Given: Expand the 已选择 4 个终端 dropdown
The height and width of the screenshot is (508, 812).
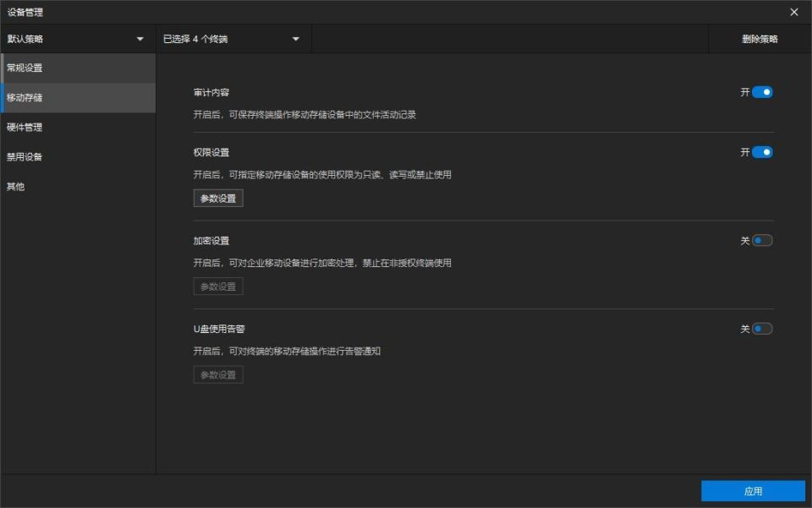Looking at the screenshot, I should click(233, 39).
